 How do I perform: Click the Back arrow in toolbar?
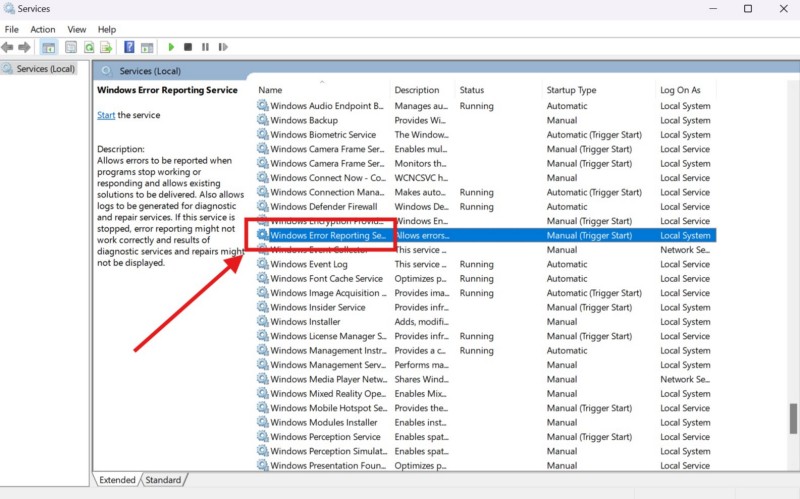click(7, 47)
